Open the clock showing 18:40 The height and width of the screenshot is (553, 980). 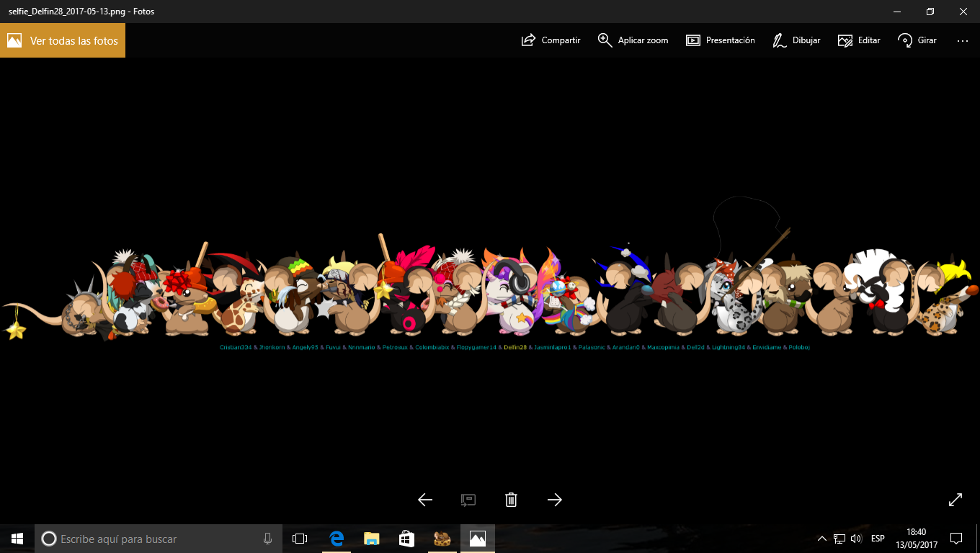point(917,539)
